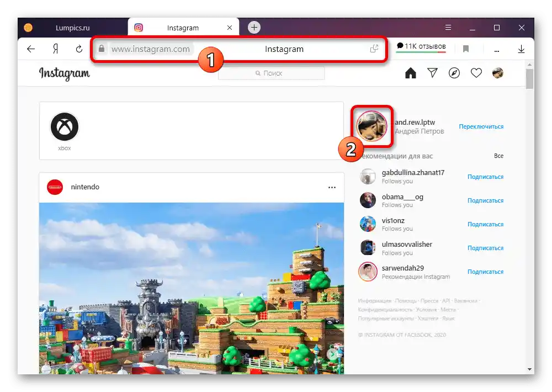Click Переключиться to switch accounts
552x392 pixels.
click(x=481, y=126)
